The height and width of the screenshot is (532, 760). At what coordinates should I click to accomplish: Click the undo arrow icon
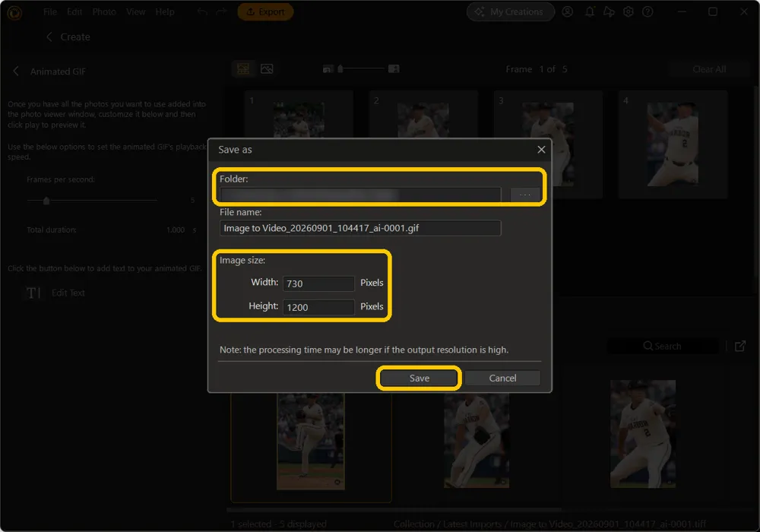(x=202, y=11)
